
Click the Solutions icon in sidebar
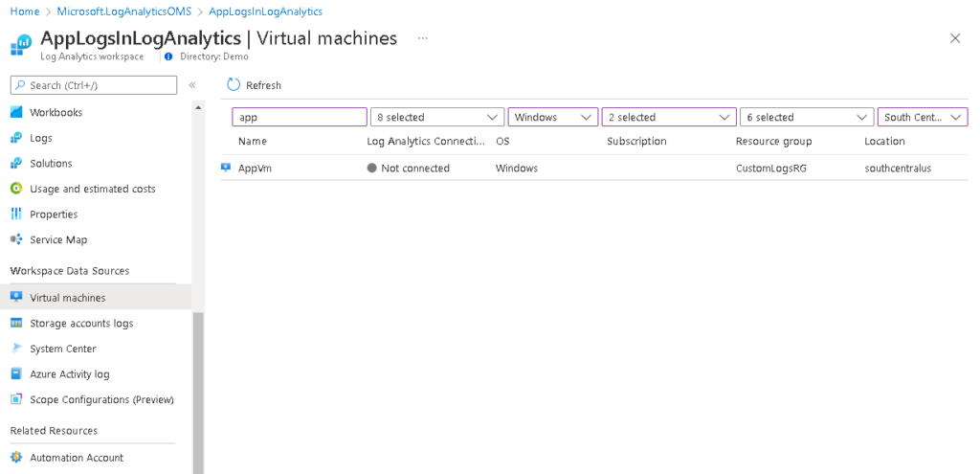pyautogui.click(x=16, y=164)
